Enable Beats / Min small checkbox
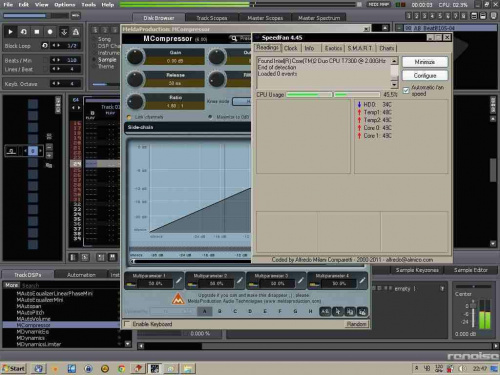This screenshot has width=500, height=375. (x=46, y=60)
